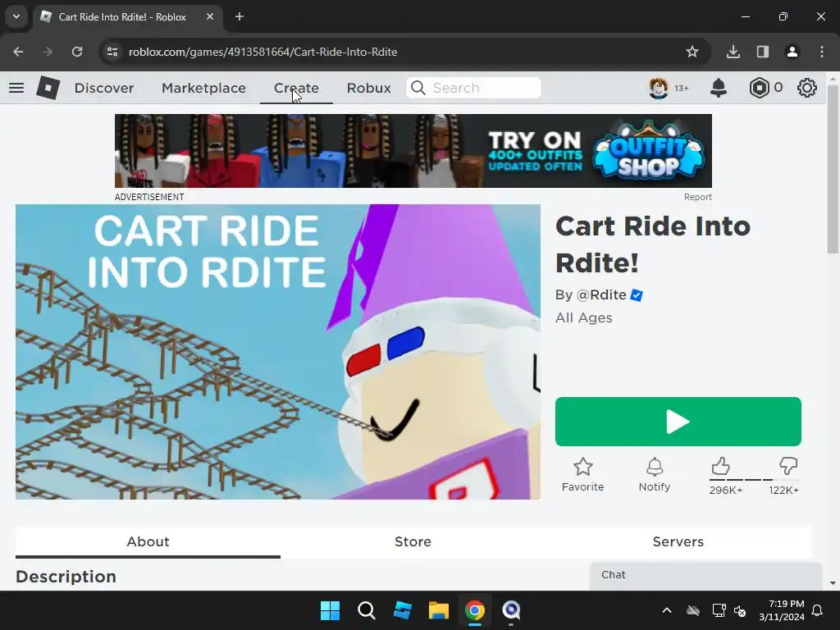
Task: Switch to the Servers tab
Action: (x=678, y=541)
